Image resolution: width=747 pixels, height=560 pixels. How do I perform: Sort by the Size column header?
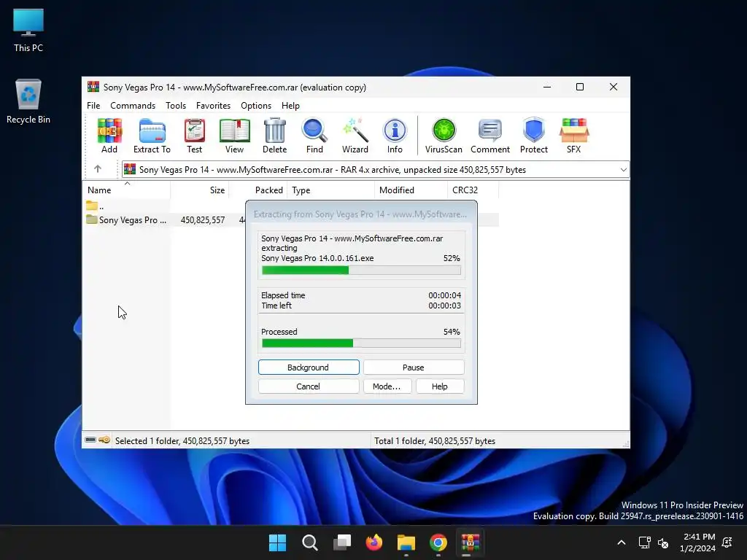click(x=200, y=190)
